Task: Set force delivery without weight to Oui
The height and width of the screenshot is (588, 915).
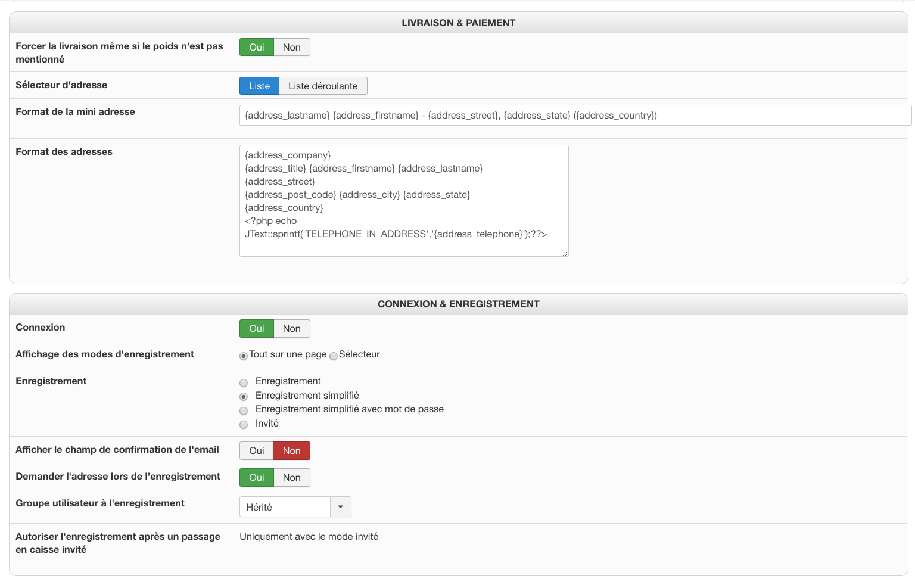Action: (x=256, y=48)
